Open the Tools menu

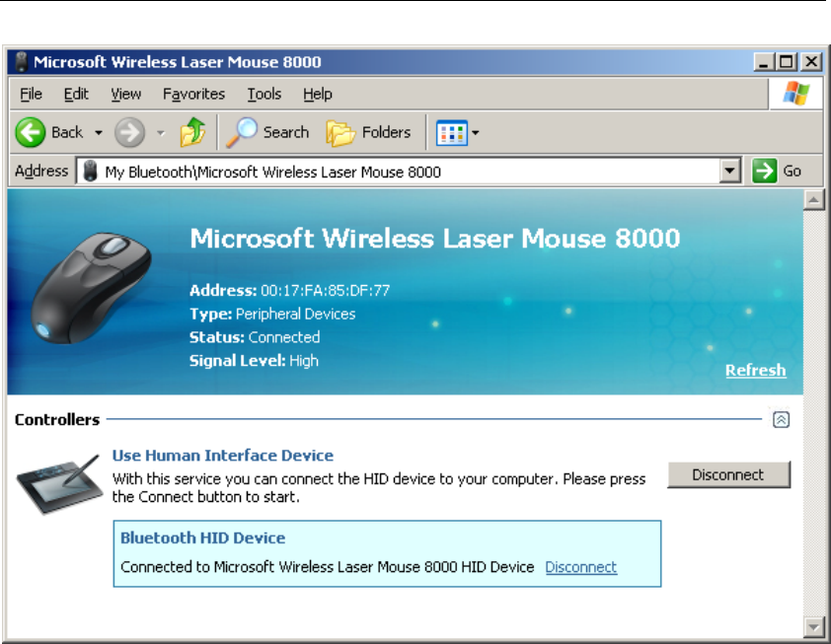point(264,95)
